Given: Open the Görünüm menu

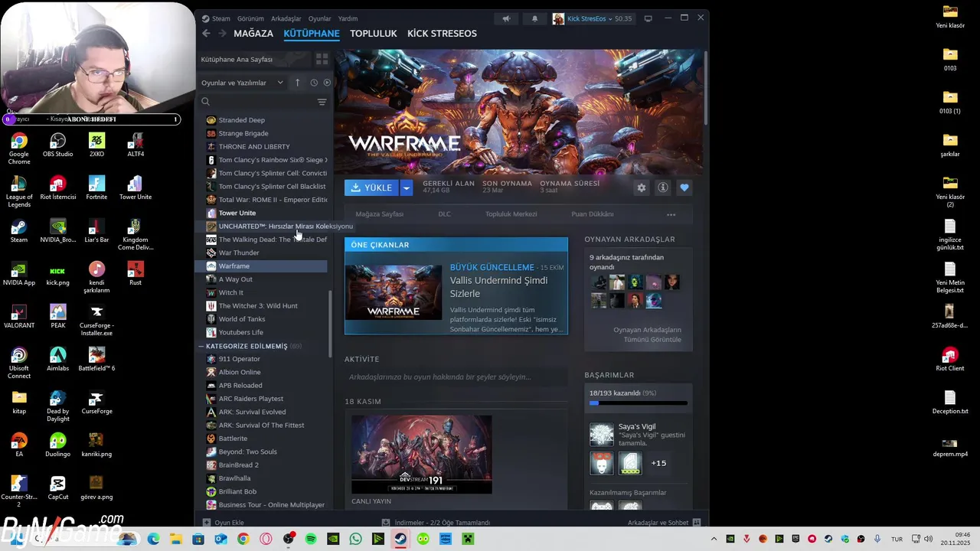Looking at the screenshot, I should click(x=250, y=18).
